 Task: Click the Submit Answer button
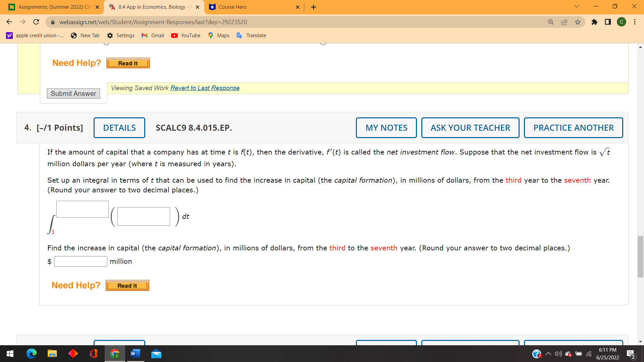(x=73, y=94)
